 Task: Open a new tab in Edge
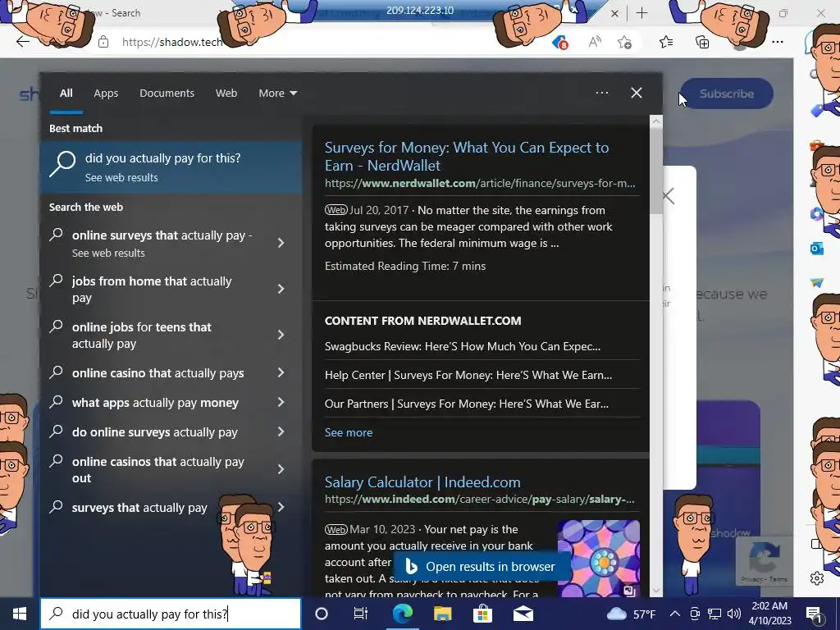[x=641, y=13]
